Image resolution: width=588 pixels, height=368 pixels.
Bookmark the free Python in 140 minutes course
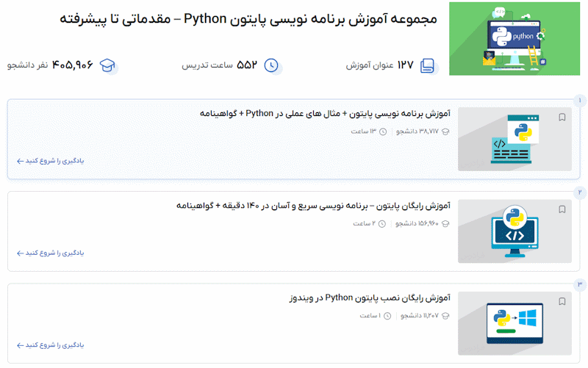[562, 209]
